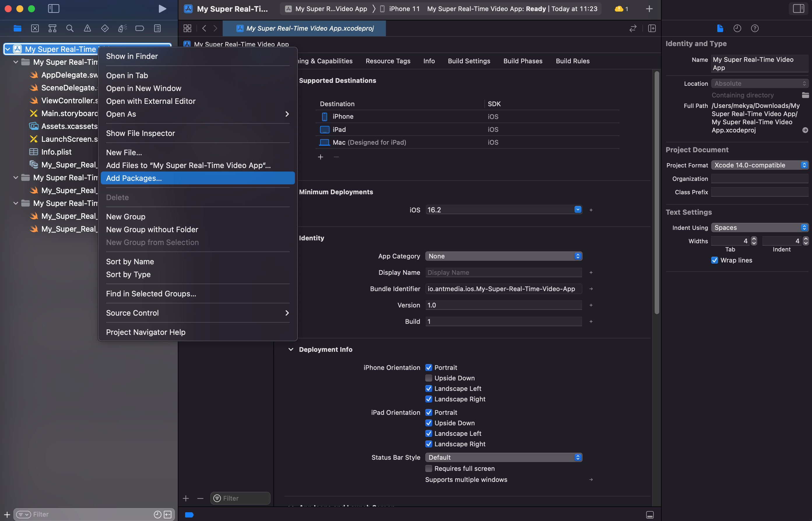The width and height of the screenshot is (812, 521).
Task: Uncheck iPad Landscape Left
Action: click(x=428, y=433)
